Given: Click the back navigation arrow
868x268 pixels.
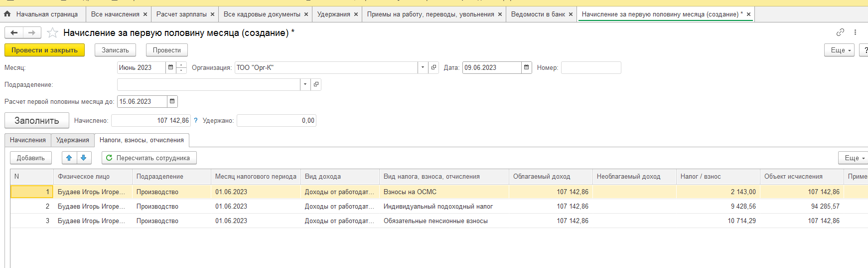Looking at the screenshot, I should 14,33.
